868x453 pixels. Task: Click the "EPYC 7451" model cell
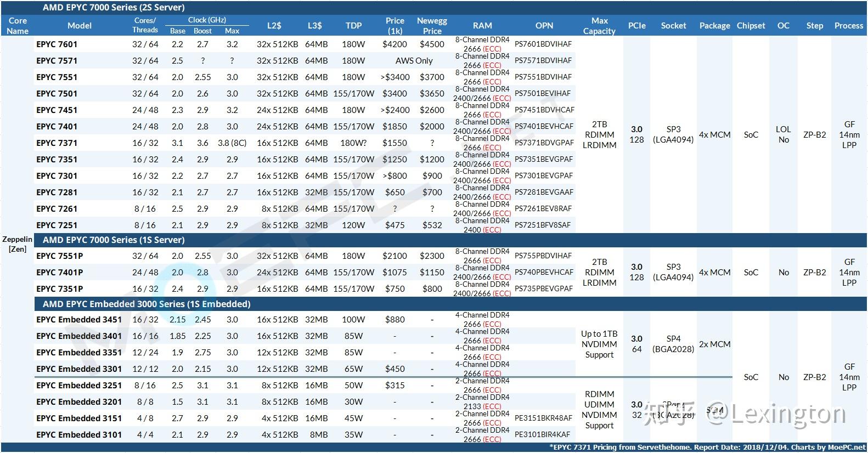tap(57, 110)
